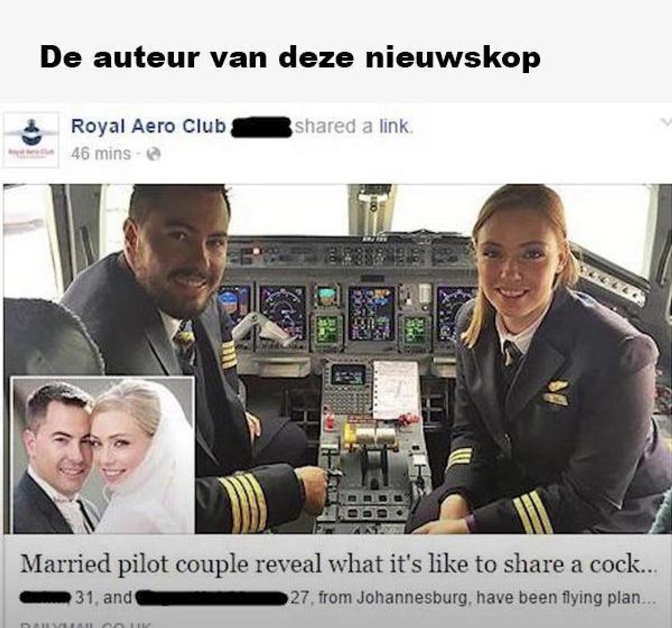Click the paper checklist on the cockpit console
This screenshot has width=672, height=628.
[396, 390]
